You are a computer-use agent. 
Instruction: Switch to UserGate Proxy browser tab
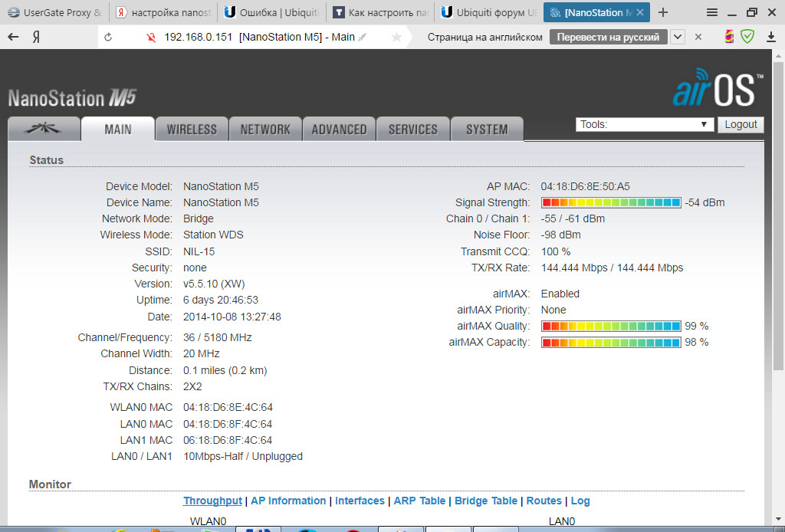55,12
